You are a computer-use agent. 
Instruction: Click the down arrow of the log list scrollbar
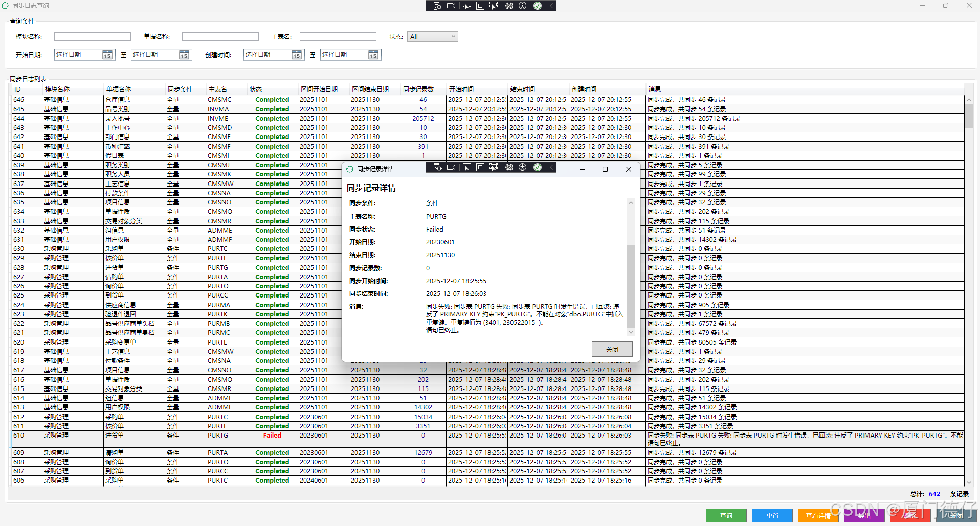point(969,482)
